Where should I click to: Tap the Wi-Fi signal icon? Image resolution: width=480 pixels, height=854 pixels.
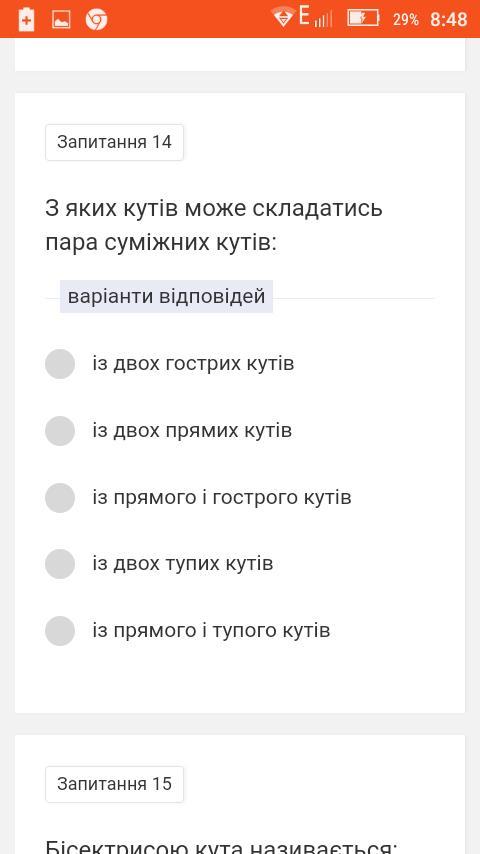click(283, 17)
